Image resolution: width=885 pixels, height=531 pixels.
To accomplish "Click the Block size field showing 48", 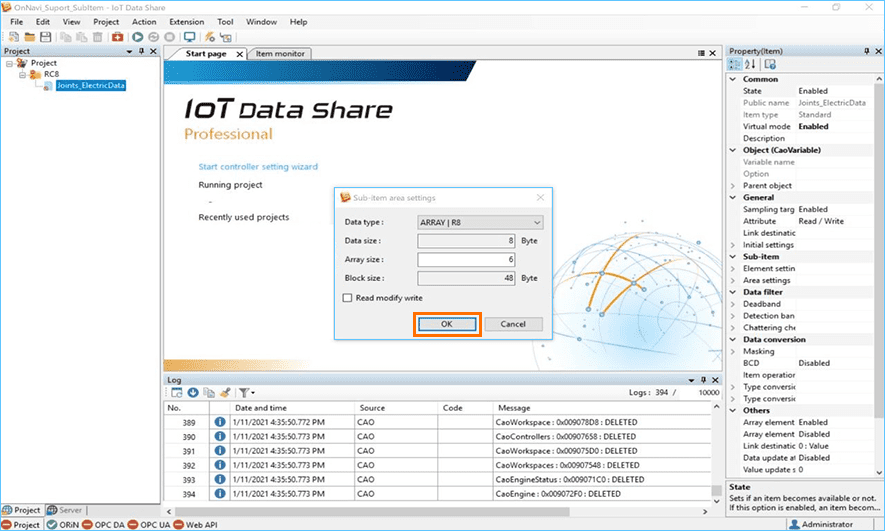I will click(466, 278).
